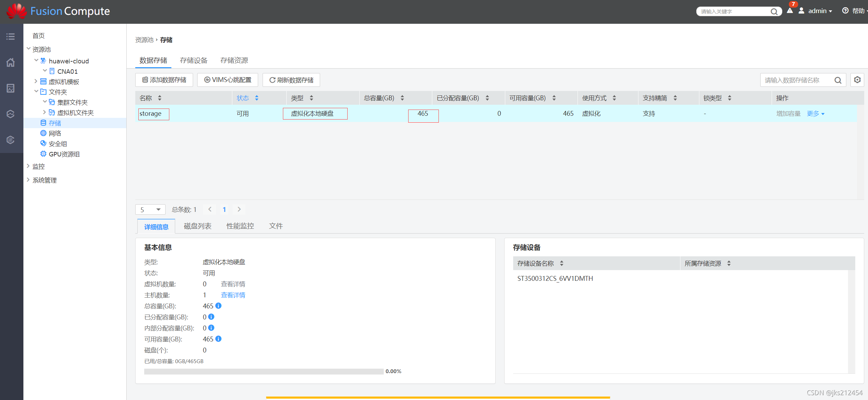Click the storage usage progress bar
868x400 pixels.
tap(264, 371)
